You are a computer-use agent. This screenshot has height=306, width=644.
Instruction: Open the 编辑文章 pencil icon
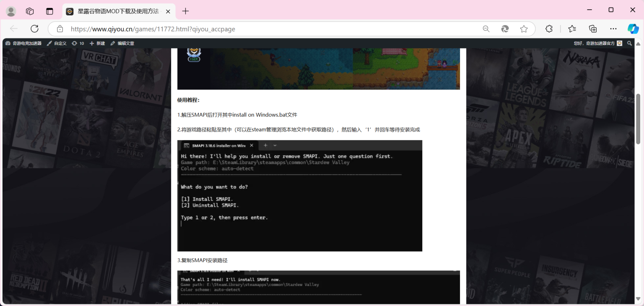[112, 43]
